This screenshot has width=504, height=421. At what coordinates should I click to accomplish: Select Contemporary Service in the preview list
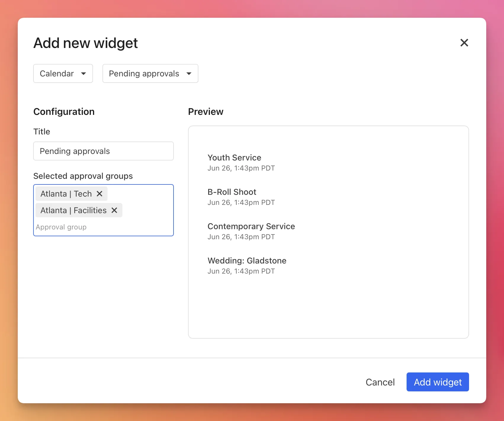pos(251,226)
